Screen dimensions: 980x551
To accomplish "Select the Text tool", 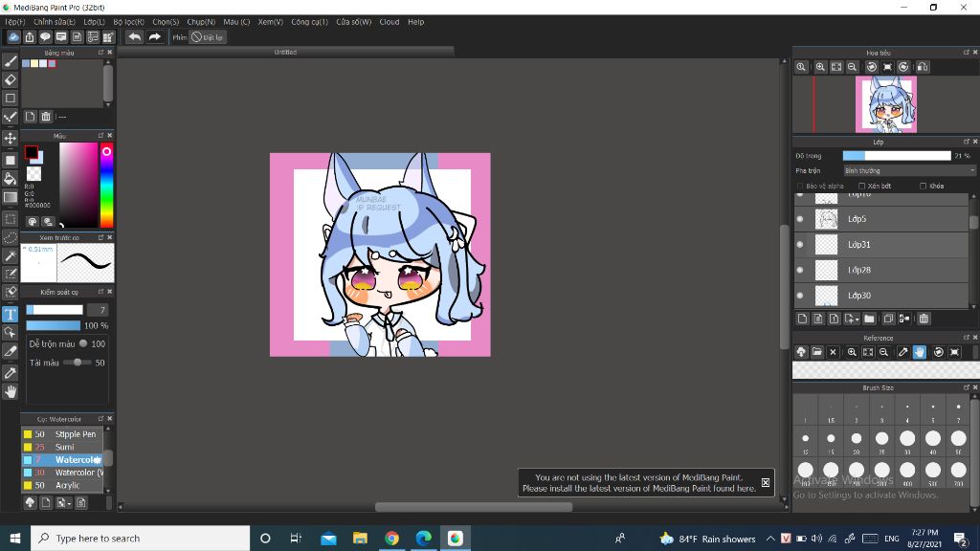I will click(10, 314).
